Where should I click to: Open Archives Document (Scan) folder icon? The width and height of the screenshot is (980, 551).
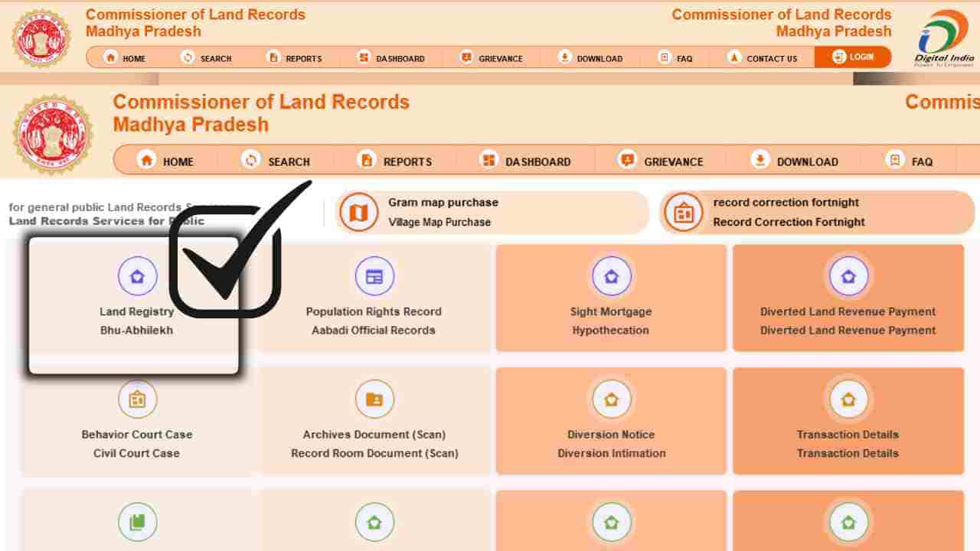[x=374, y=399]
